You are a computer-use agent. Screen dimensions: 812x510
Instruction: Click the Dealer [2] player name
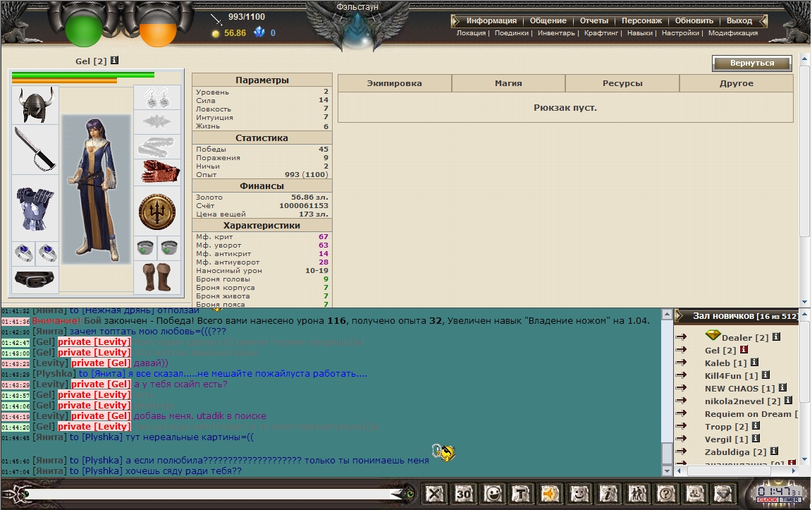744,337
